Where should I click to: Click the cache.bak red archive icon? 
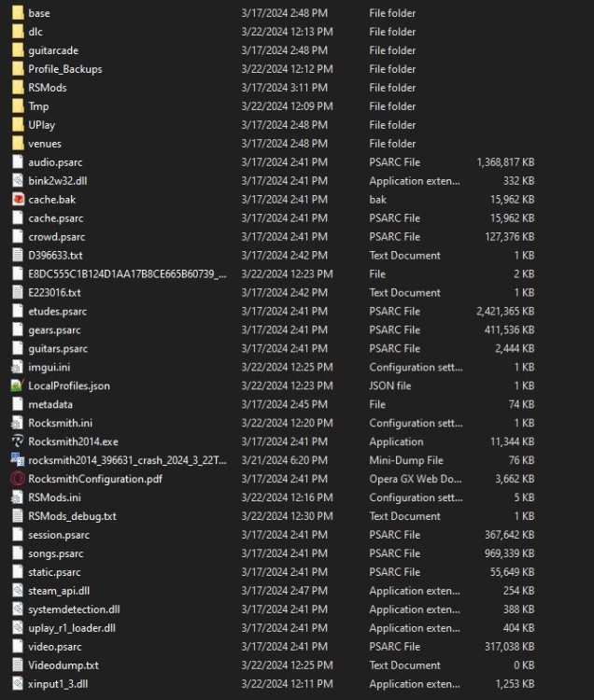pyautogui.click(x=18, y=199)
